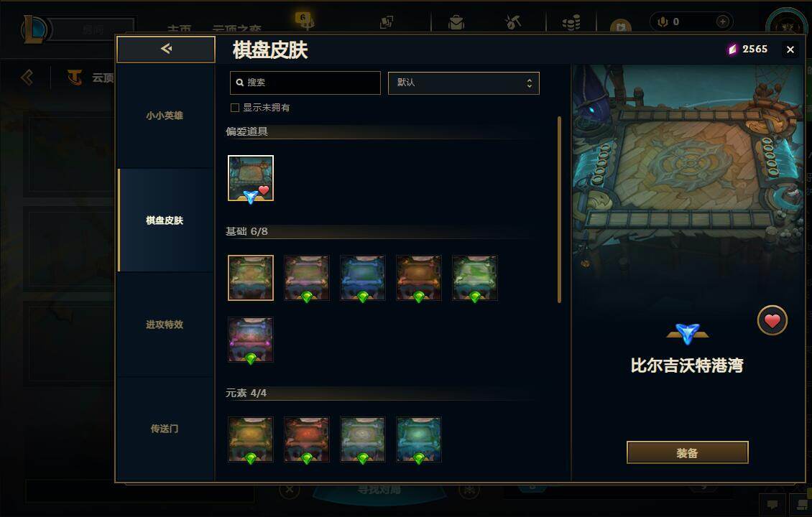812x517 pixels.
Task: Switch to the 进攻特效 tab
Action: coord(165,325)
